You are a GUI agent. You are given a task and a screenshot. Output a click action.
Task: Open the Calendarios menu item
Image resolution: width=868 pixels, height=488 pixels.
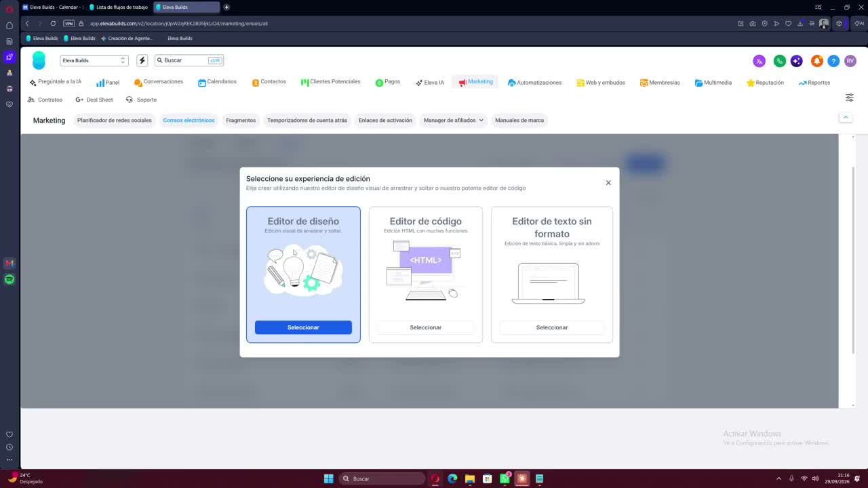217,82
